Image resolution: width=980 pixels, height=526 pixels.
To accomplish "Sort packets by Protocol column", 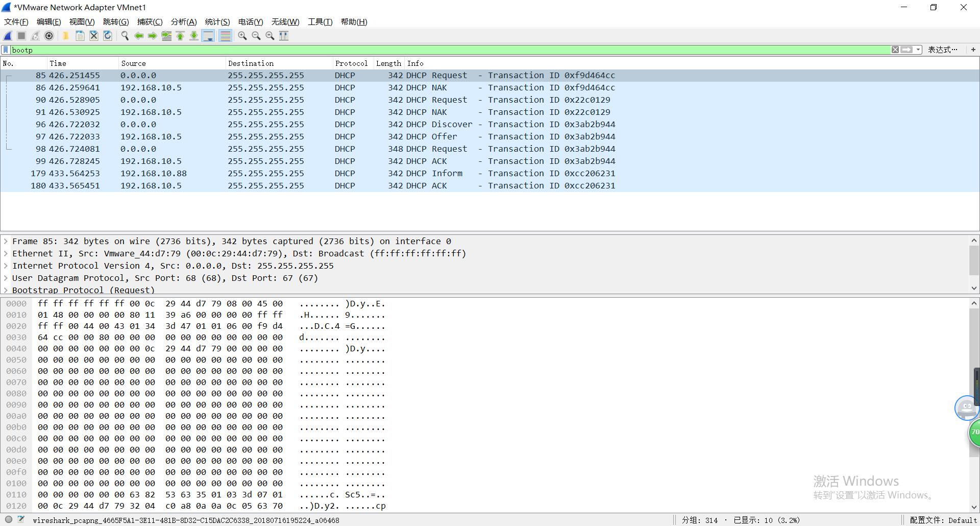I will pos(353,63).
